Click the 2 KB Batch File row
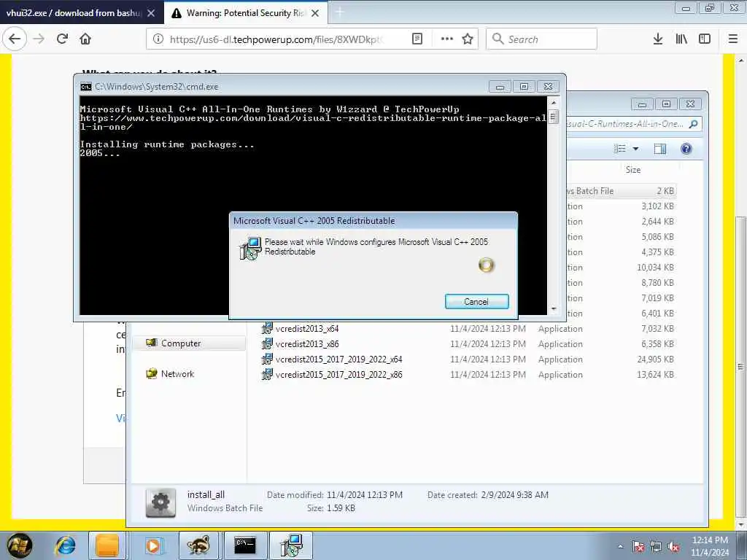Image resolution: width=747 pixels, height=560 pixels. 622,191
